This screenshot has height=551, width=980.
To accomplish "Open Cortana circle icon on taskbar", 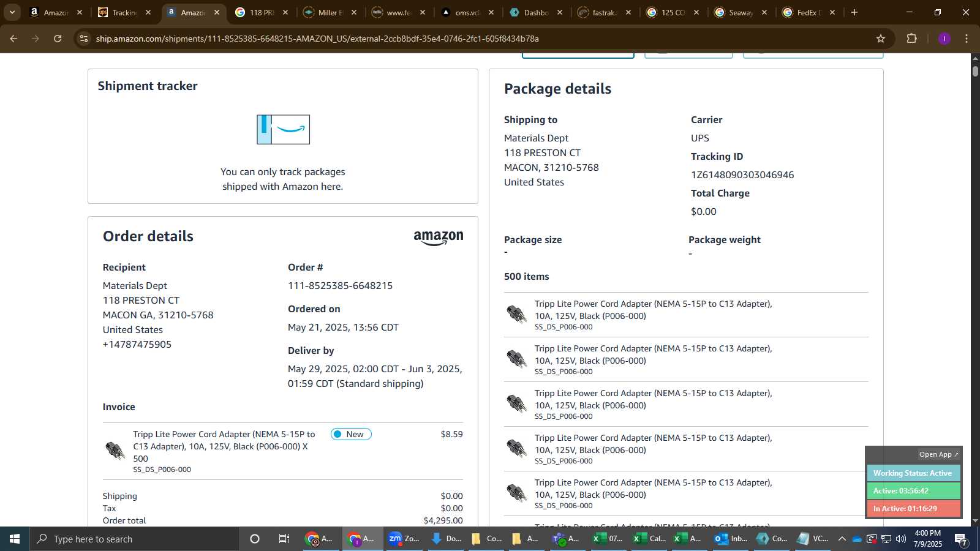I will click(255, 539).
